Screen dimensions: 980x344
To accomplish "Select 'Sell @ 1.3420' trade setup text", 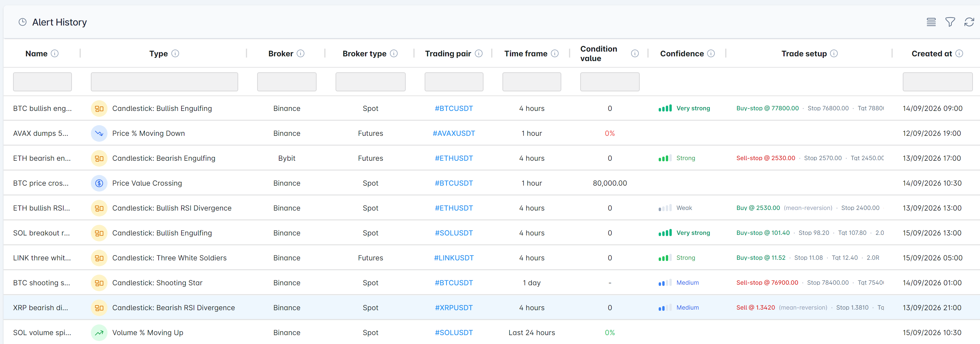I will tap(755, 308).
